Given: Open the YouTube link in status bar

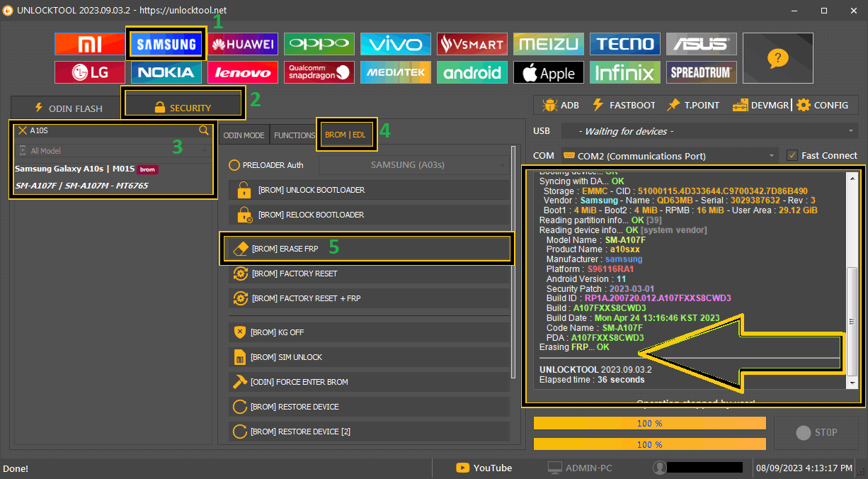Looking at the screenshot, I should 484,468.
